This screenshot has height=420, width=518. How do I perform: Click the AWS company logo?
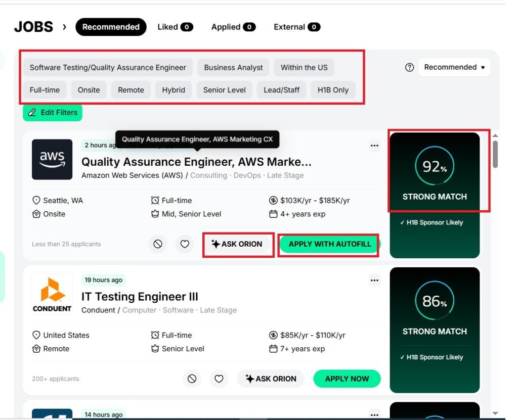coord(52,159)
